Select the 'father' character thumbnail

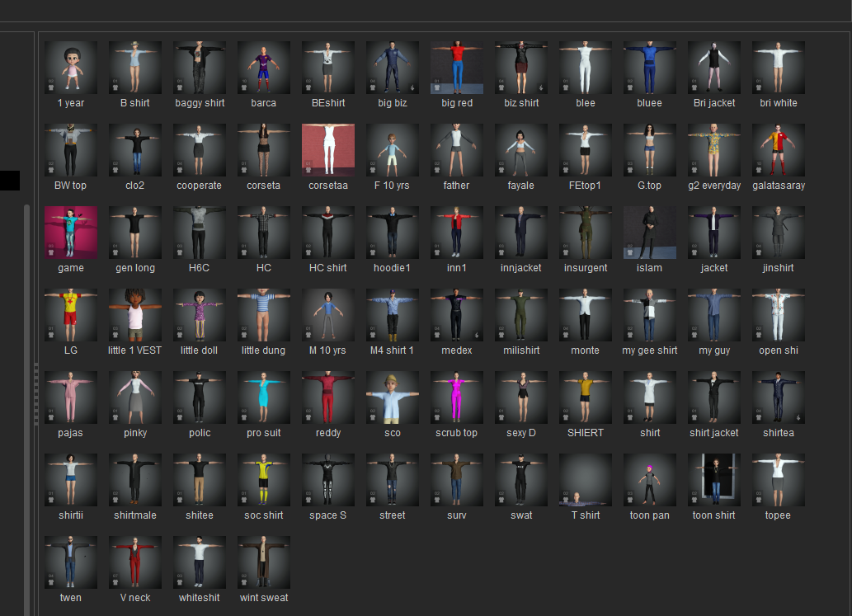[456, 150]
